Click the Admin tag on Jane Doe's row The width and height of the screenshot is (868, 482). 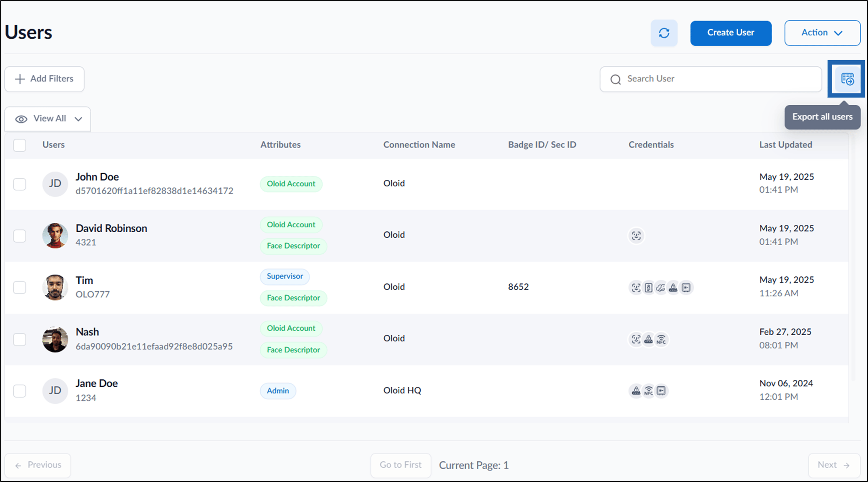point(278,391)
